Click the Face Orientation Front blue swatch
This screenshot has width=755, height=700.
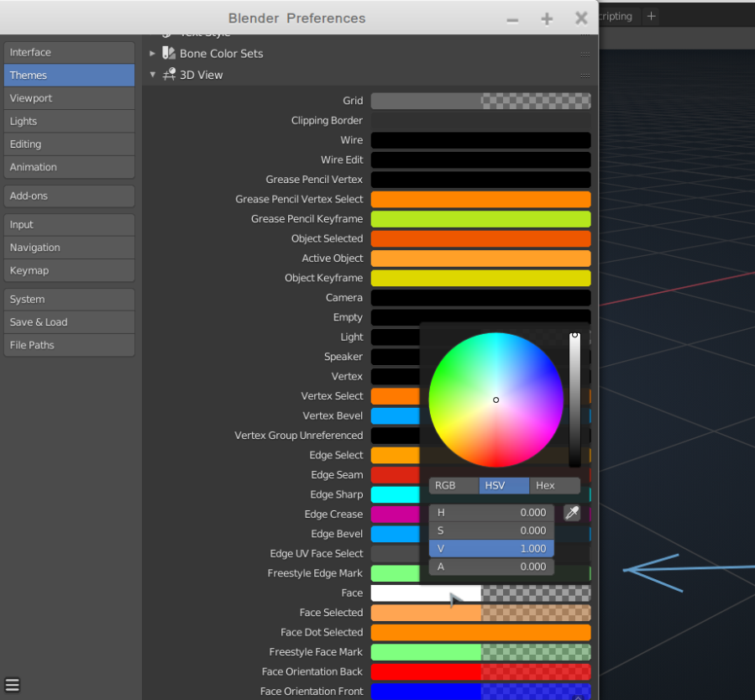pos(480,692)
